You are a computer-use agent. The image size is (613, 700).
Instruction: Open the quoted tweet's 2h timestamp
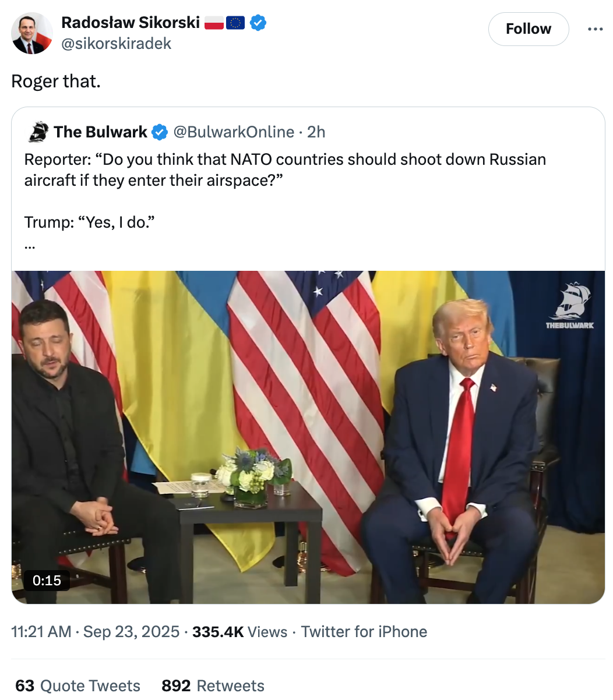click(x=316, y=132)
